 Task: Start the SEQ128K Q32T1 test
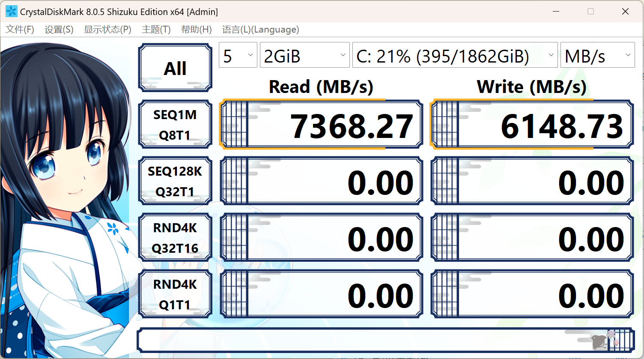175,181
